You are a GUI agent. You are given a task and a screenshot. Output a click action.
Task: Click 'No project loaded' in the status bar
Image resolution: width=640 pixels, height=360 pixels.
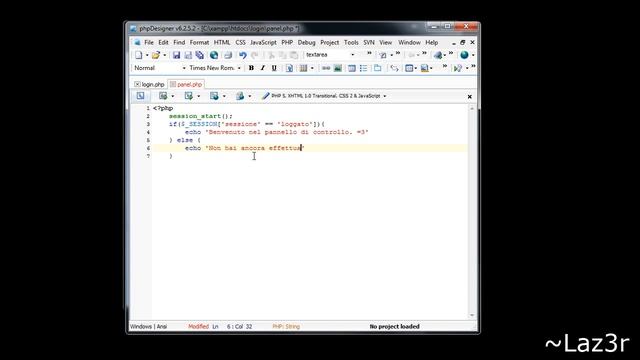pyautogui.click(x=394, y=327)
